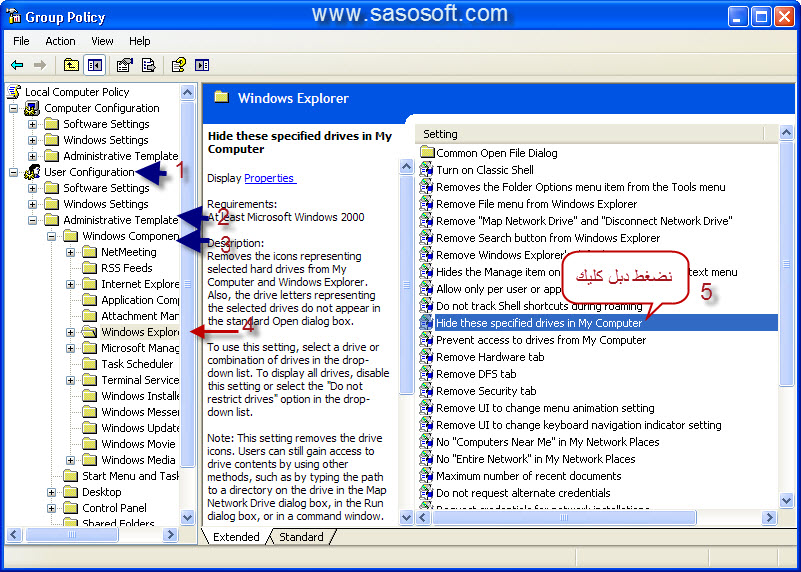Viewport: 801px width, 572px height.
Task: Switch to the Standard tab
Action: [x=301, y=537]
